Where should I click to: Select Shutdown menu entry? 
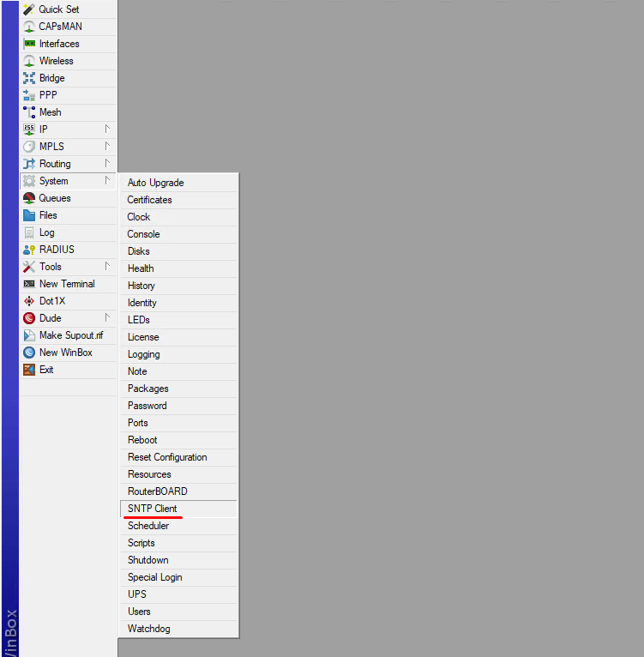178,561
